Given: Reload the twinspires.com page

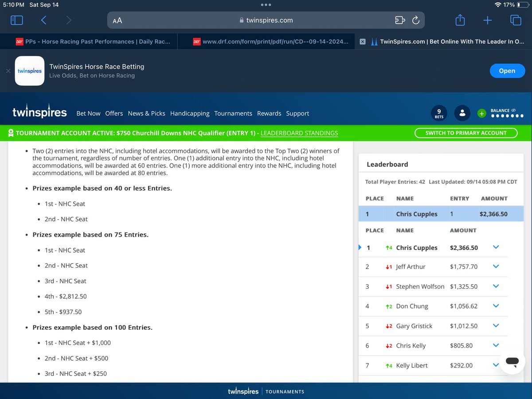Looking at the screenshot, I should pos(416,20).
